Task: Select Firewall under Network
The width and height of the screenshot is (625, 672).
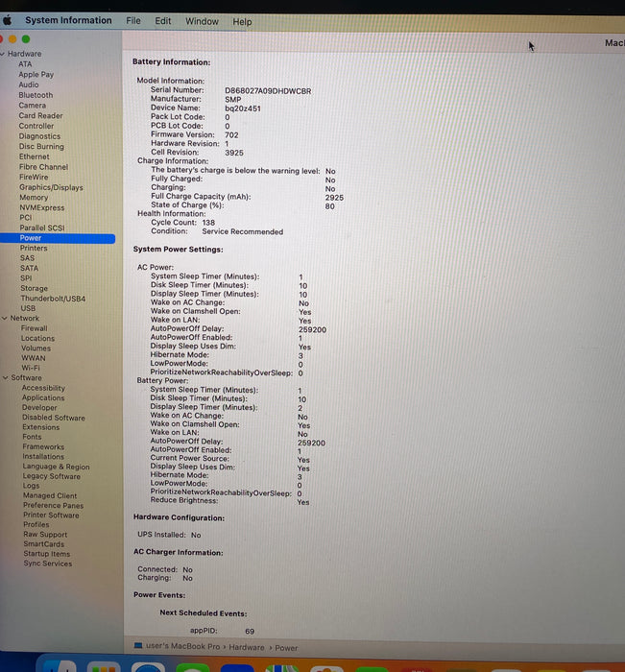Action: point(34,328)
